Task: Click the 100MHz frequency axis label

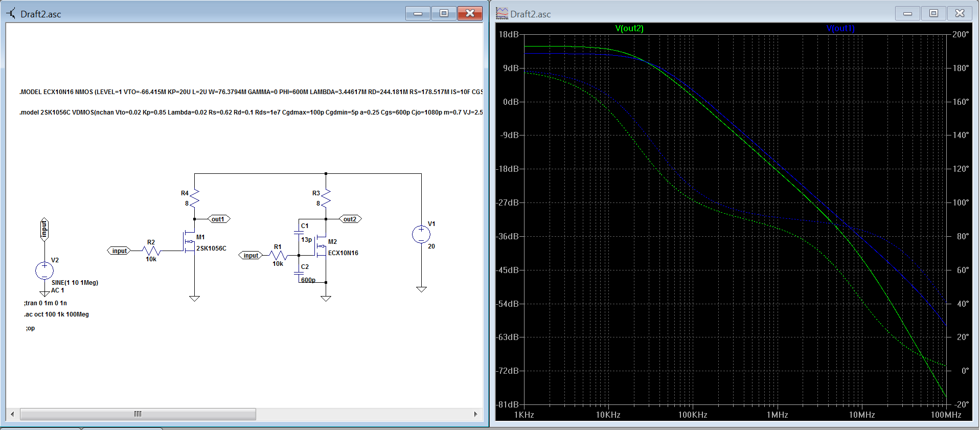Action: [946, 415]
